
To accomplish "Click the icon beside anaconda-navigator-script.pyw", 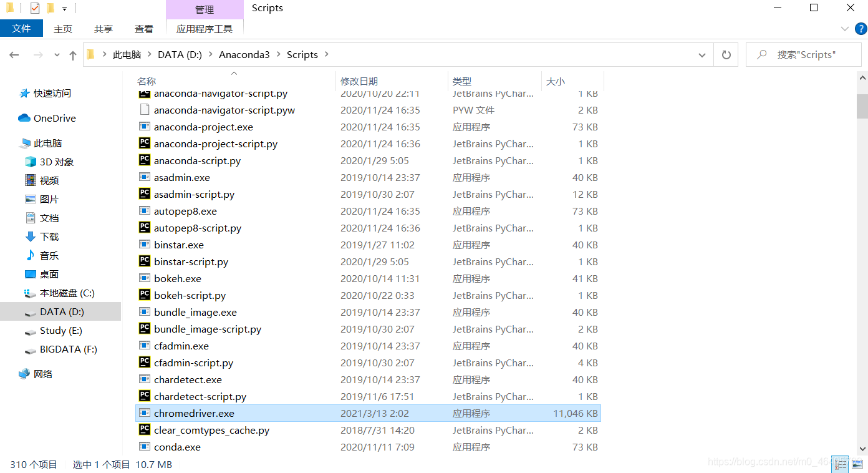I will pos(144,110).
